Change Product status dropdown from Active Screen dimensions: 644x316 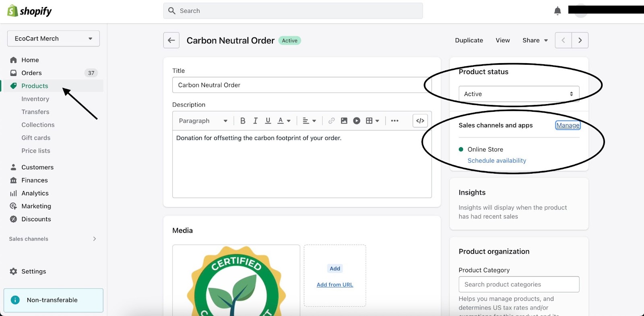point(518,94)
